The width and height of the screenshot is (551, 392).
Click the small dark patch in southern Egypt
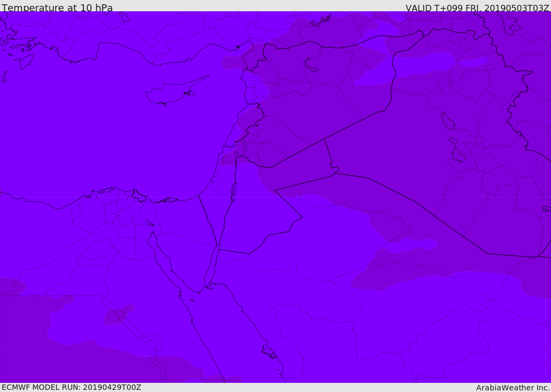[x=119, y=315]
